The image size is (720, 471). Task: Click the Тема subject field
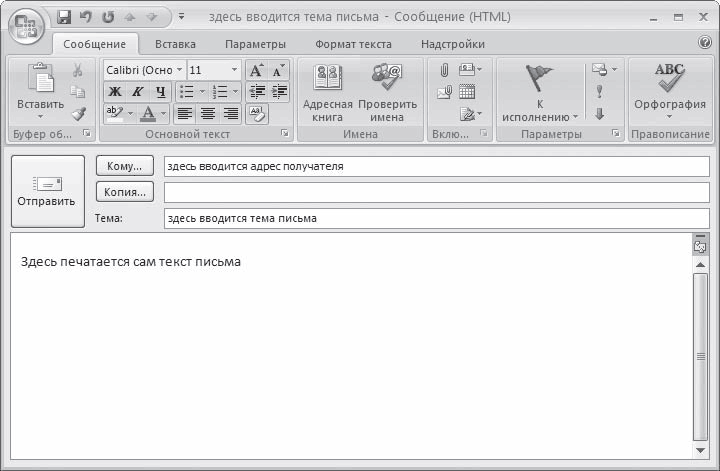(437, 218)
